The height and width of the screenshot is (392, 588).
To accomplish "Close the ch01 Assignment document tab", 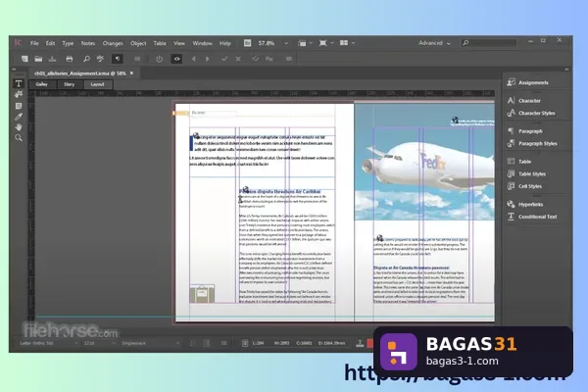I will pyautogui.click(x=131, y=73).
